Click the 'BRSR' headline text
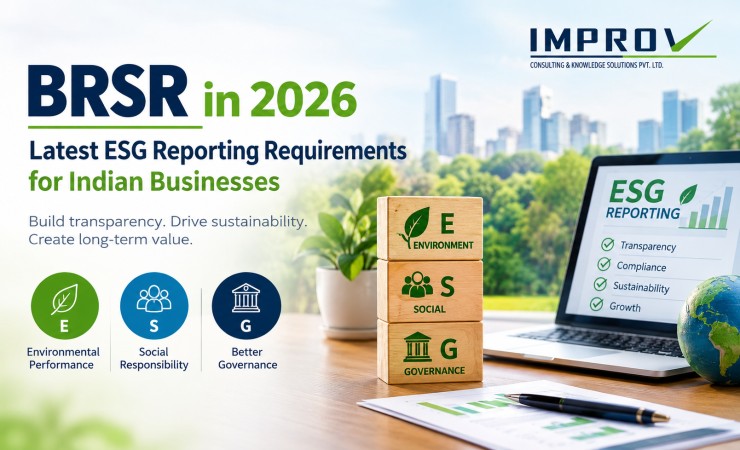This screenshot has height=450, width=740. click(108, 92)
